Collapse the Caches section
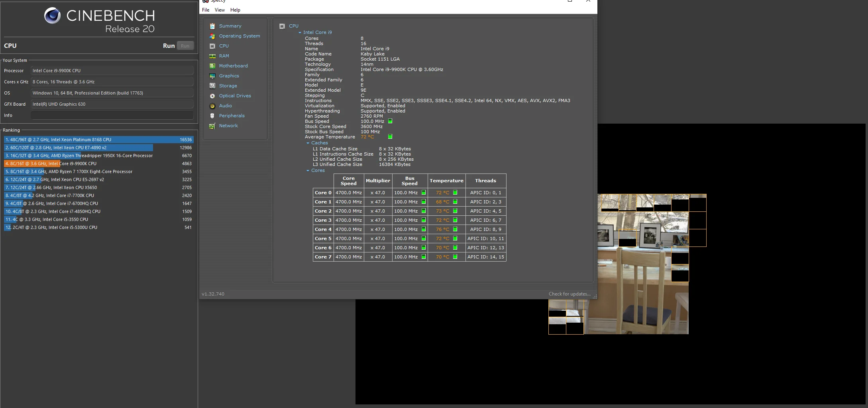This screenshot has height=408, width=868. (x=308, y=143)
